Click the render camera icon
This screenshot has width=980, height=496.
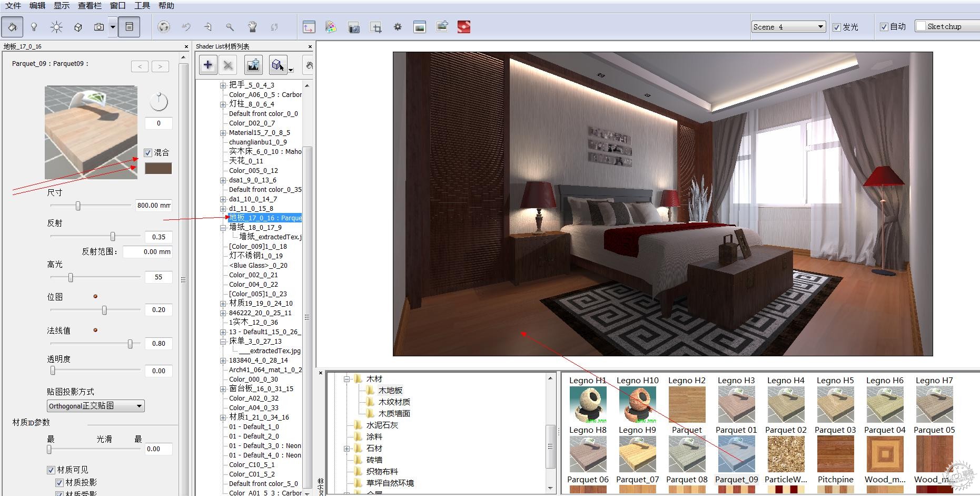pos(354,27)
